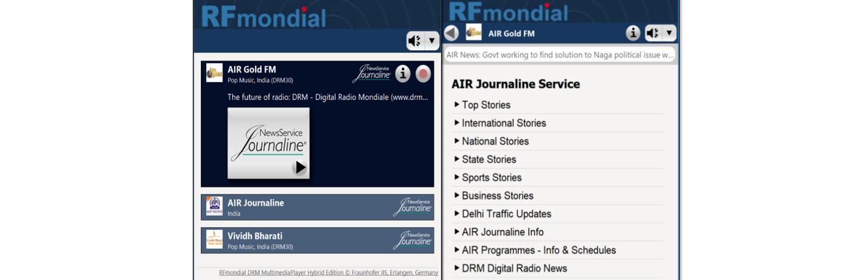Click AIR Journaline Service heading

(516, 84)
